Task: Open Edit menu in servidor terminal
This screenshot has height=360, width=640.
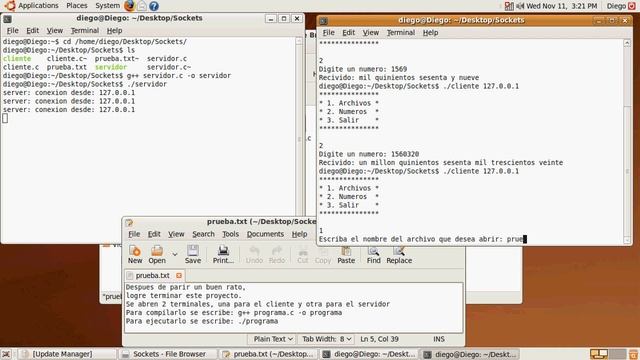Action: pyautogui.click(x=32, y=31)
